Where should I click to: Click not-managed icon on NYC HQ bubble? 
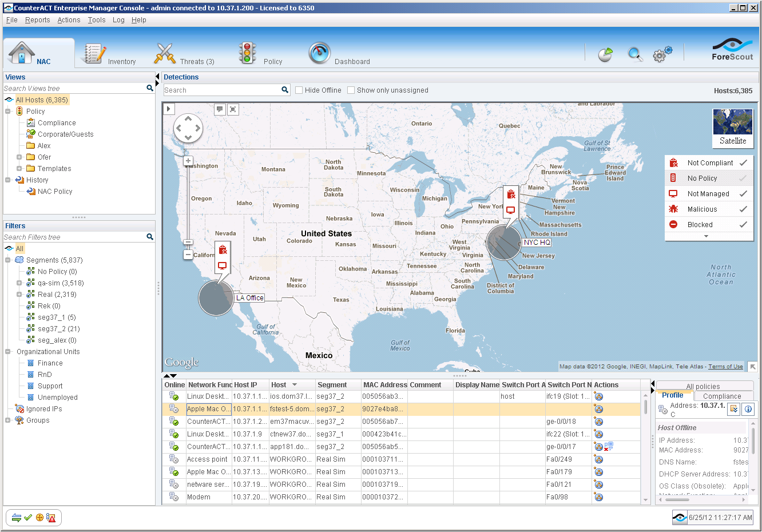(511, 210)
